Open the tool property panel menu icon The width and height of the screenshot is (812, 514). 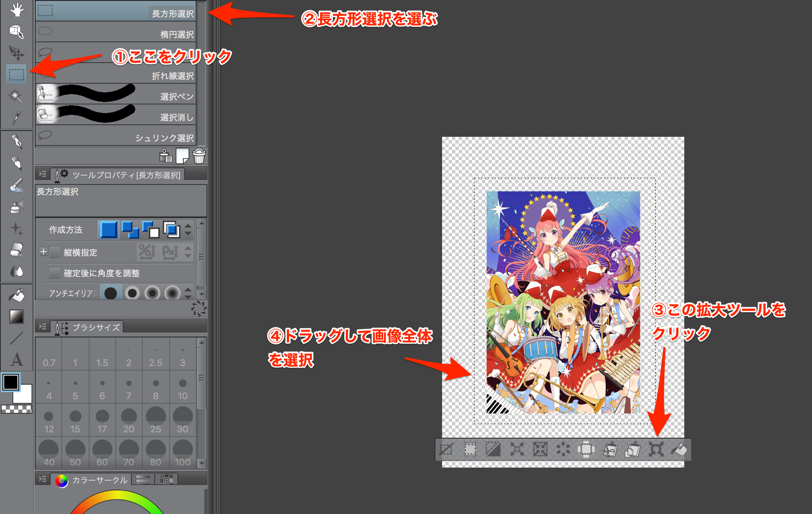pos(42,174)
